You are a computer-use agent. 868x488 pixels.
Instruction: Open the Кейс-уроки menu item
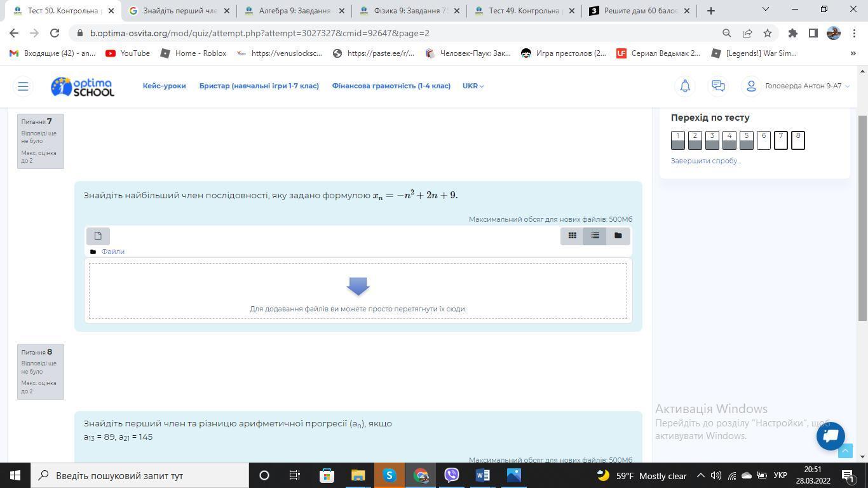click(x=164, y=86)
